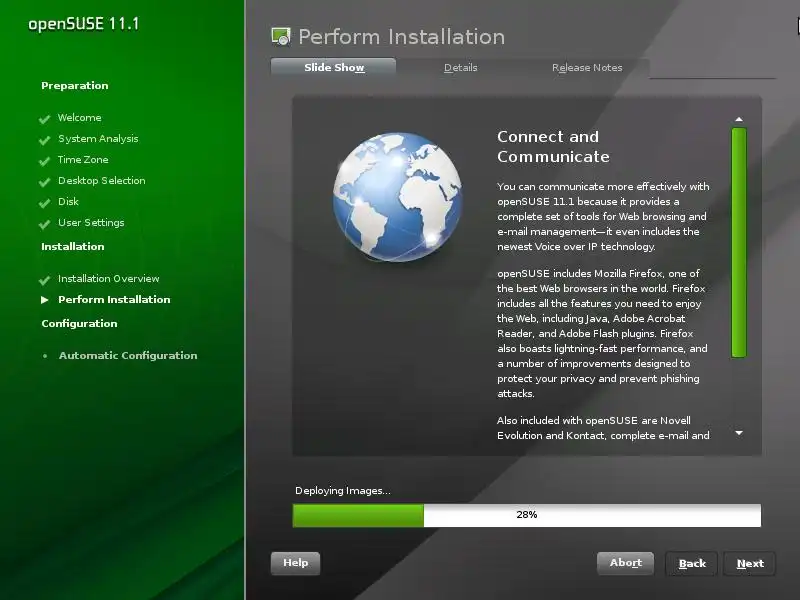
Task: Click the Installation section heading
Action: (x=72, y=246)
